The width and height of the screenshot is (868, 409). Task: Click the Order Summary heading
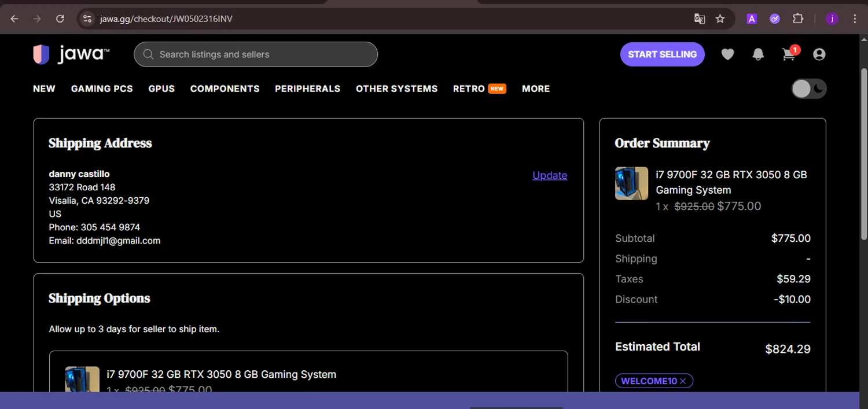(x=662, y=143)
